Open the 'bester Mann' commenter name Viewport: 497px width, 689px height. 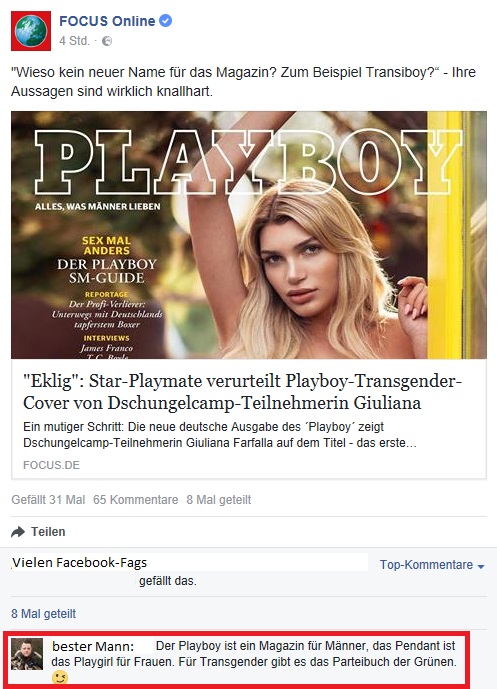(93, 646)
